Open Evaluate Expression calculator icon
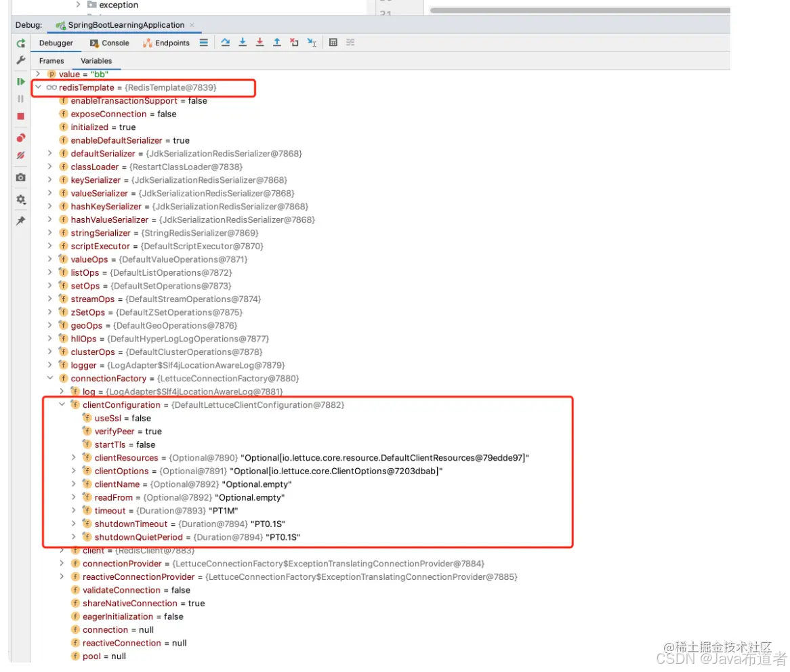The height and width of the screenshot is (672, 790). point(333,42)
